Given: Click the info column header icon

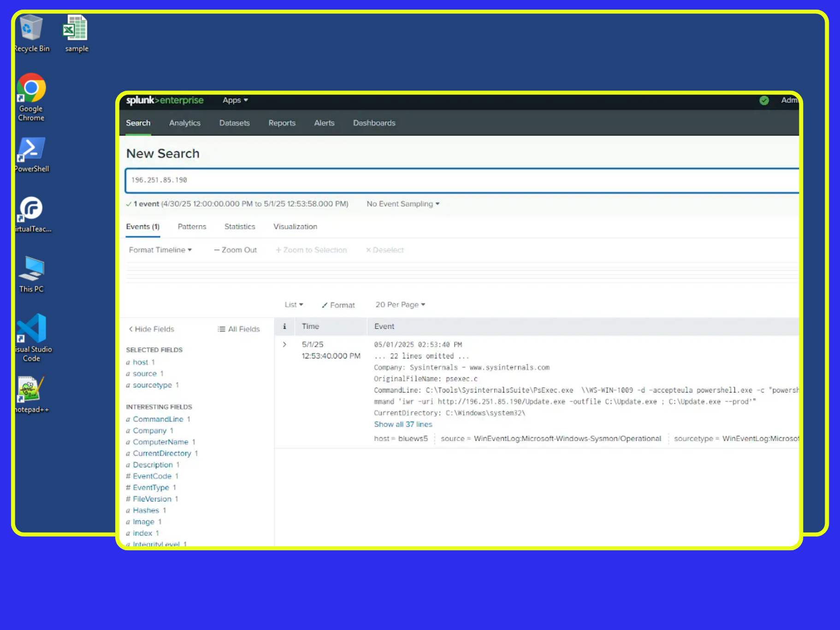Looking at the screenshot, I should 284,326.
